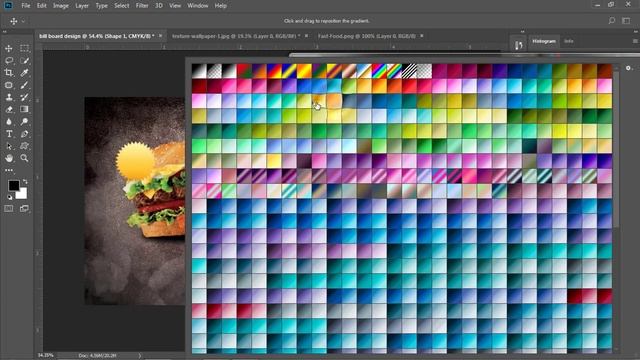The height and width of the screenshot is (360, 640).
Task: Select the Gradient tool
Action: click(x=24, y=109)
